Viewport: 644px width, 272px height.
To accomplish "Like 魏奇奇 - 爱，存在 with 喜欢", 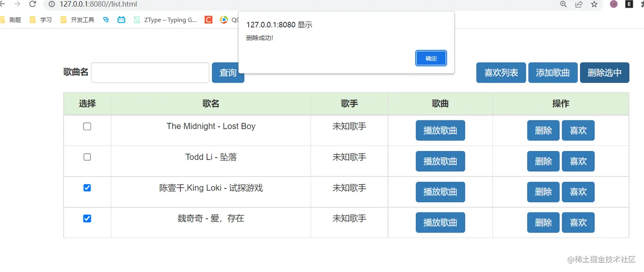I will point(578,223).
